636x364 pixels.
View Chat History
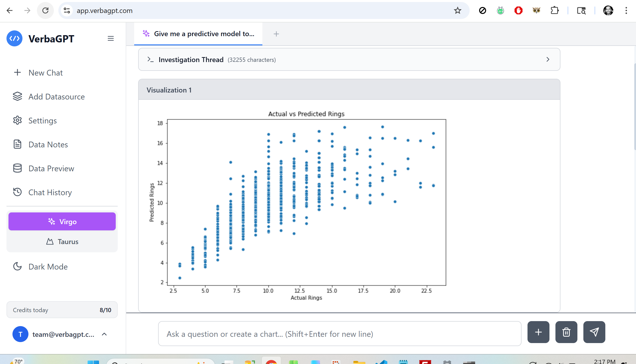coord(50,192)
